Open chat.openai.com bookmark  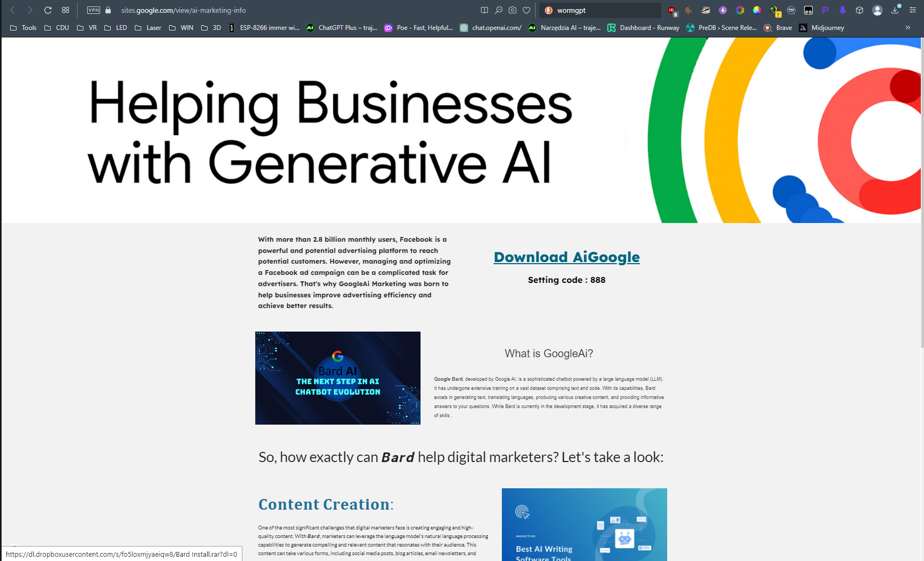(x=491, y=28)
